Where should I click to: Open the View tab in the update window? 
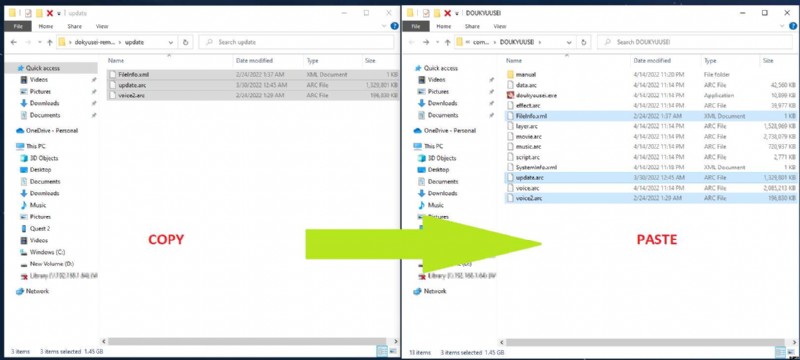click(x=102, y=26)
